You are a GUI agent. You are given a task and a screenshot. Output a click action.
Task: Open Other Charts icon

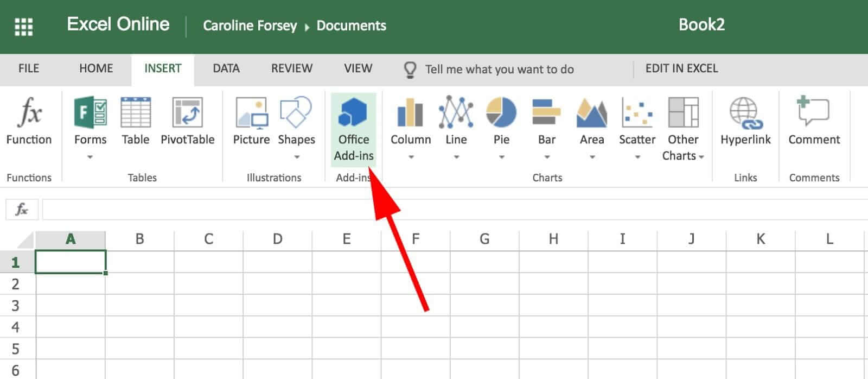[683, 112]
